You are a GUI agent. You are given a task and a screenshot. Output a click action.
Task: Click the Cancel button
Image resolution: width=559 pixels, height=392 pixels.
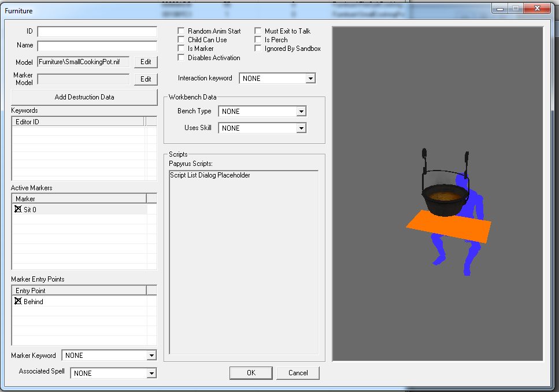pos(298,373)
